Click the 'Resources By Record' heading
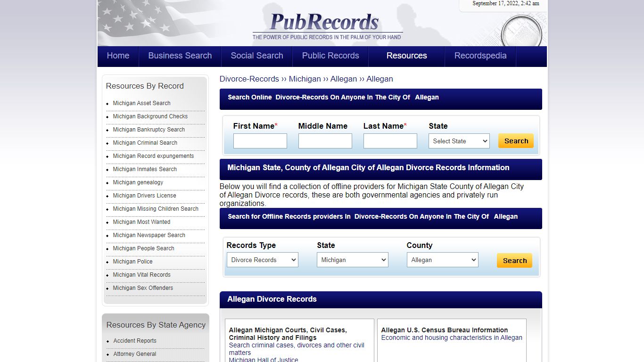Viewport: 644px width, 362px height. coord(145,86)
